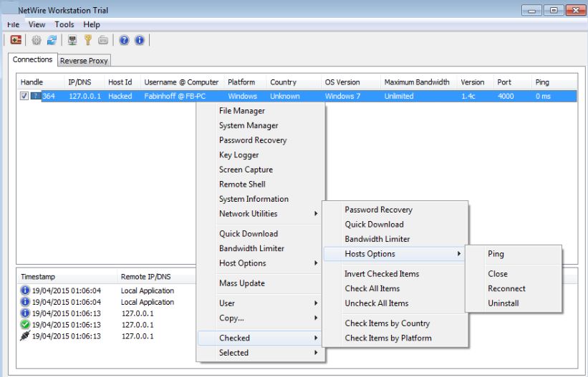Click the blue info toolbar icon
The width and height of the screenshot is (588, 377).
coord(140,40)
